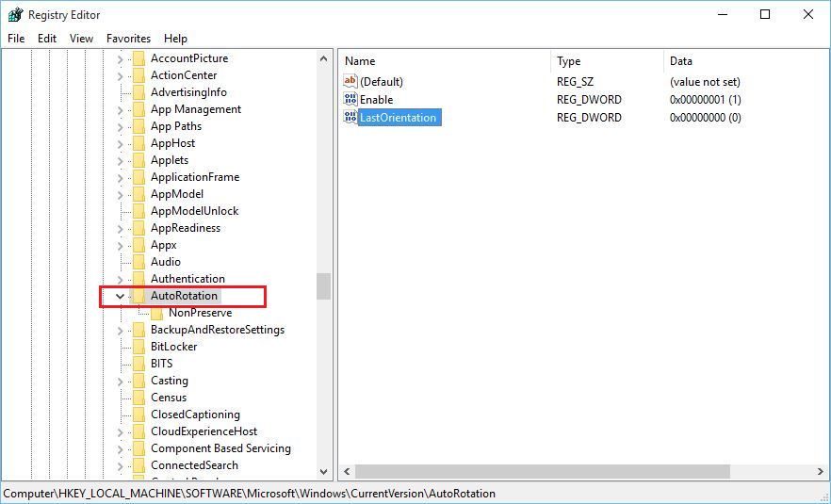Image resolution: width=831 pixels, height=504 pixels.
Task: Click the Type column header
Action: tap(608, 61)
